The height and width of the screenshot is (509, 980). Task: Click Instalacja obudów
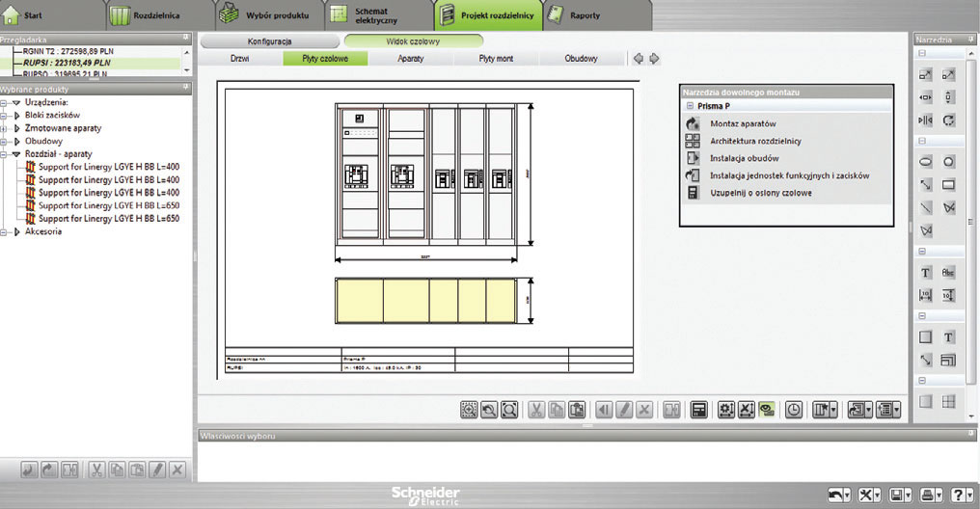(x=745, y=159)
